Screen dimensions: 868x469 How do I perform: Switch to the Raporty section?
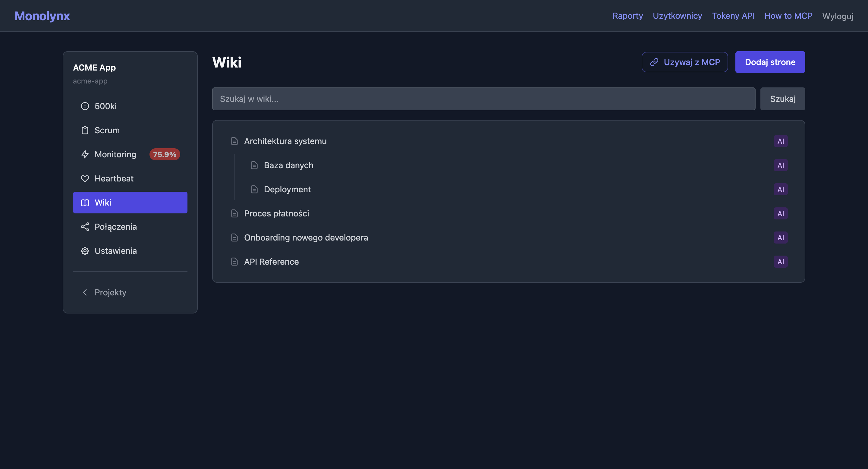[x=627, y=15]
